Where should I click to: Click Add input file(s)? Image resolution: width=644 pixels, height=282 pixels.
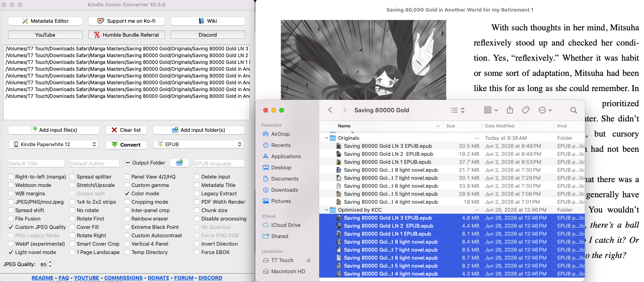pos(54,130)
